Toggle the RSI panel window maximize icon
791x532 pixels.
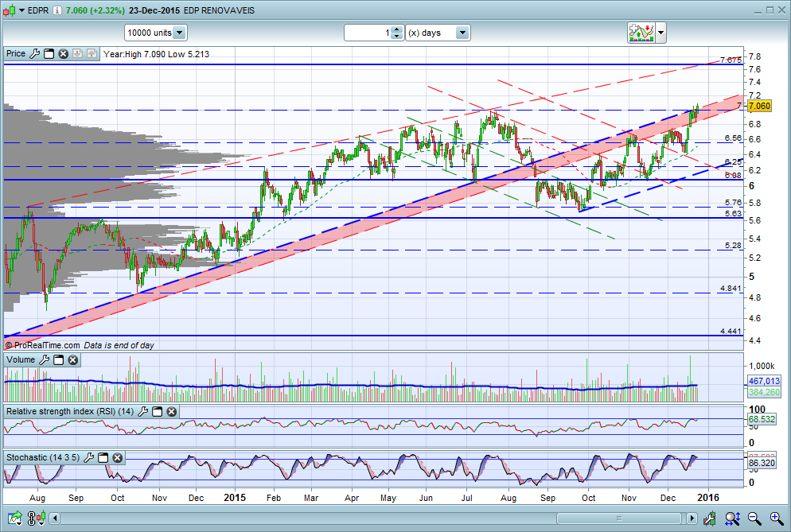point(158,411)
